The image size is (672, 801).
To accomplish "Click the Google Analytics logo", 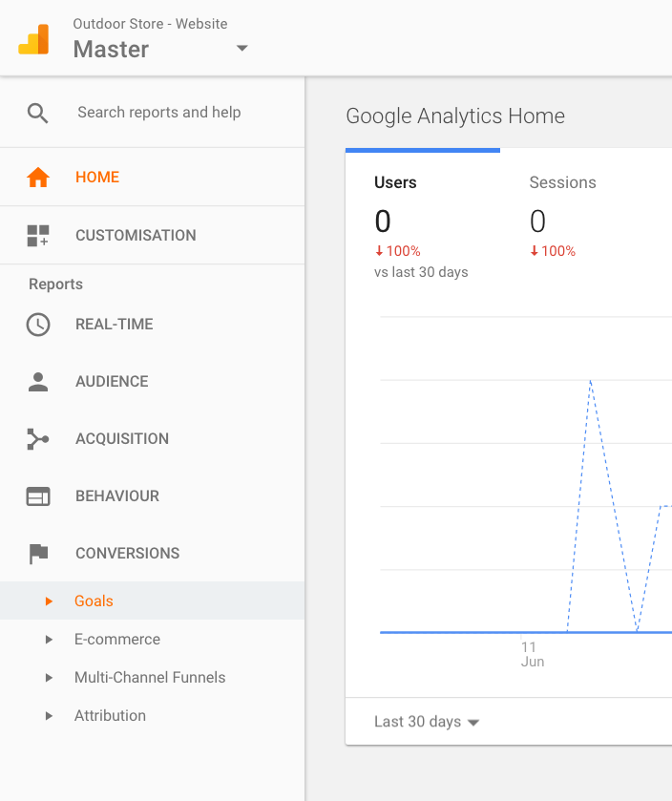I will click(x=37, y=37).
